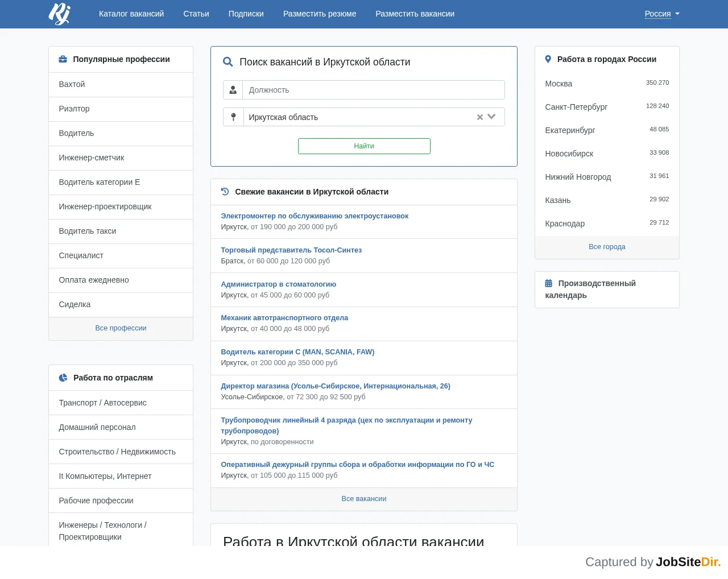
Task: Click the calendar icon beside Производственный календарь
Action: 549,283
